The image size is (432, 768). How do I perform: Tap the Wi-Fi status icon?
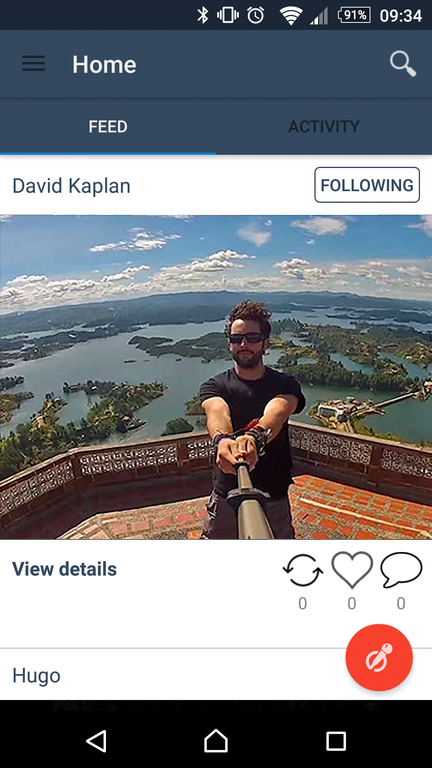(x=291, y=16)
